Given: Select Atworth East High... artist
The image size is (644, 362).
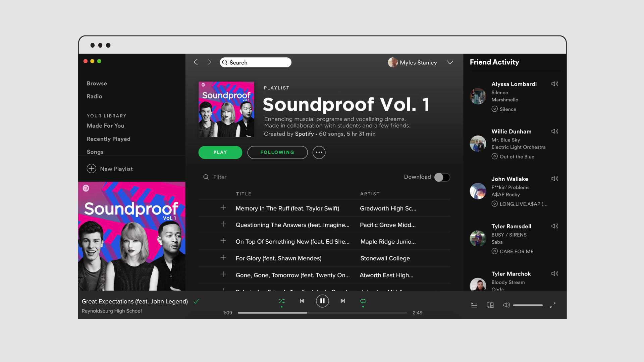Looking at the screenshot, I should pyautogui.click(x=386, y=275).
